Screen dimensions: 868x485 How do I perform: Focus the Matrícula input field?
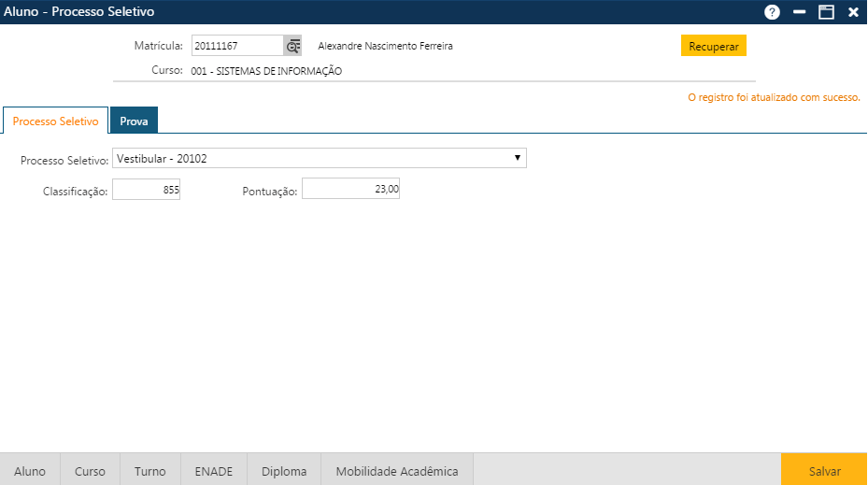click(x=237, y=46)
